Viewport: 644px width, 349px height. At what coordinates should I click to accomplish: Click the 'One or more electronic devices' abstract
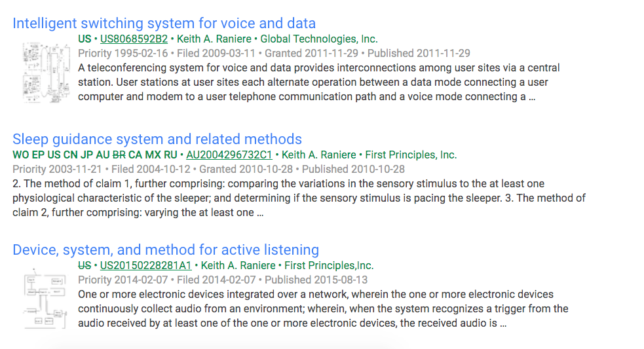click(x=323, y=309)
